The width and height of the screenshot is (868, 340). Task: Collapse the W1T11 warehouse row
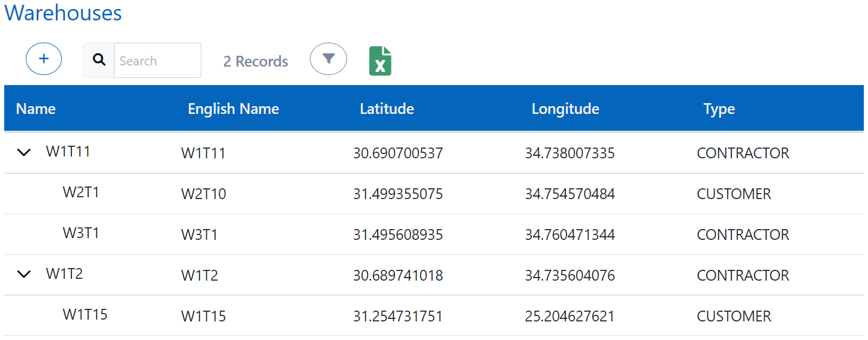24,152
